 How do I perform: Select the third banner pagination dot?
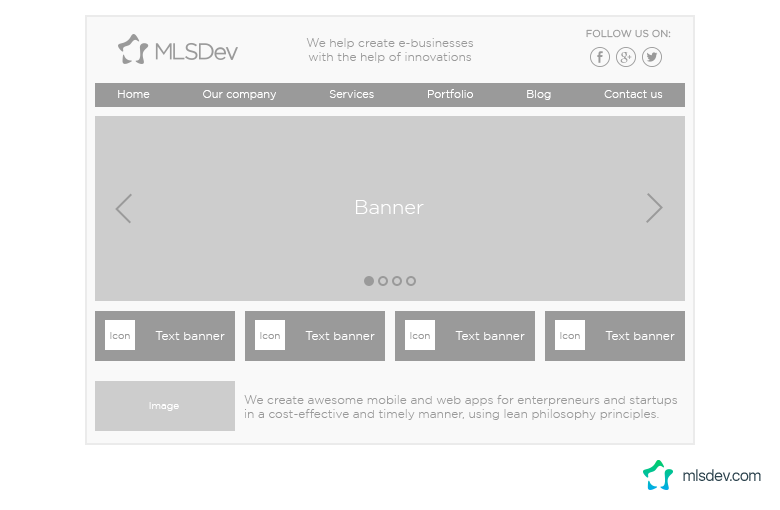point(396,281)
